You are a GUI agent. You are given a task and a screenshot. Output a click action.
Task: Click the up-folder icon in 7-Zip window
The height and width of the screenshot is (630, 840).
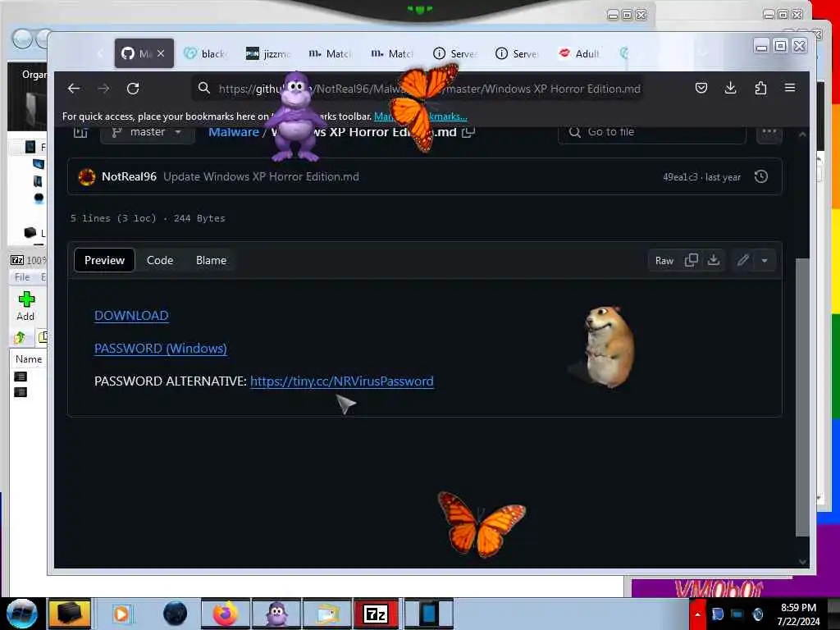tap(20, 337)
